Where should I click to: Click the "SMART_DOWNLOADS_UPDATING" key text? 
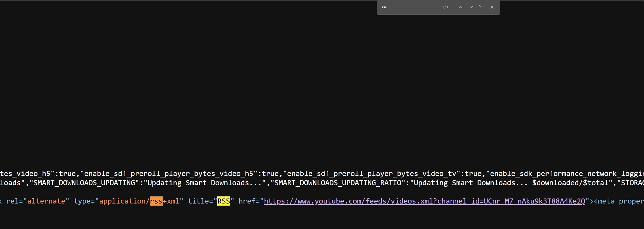(84, 183)
